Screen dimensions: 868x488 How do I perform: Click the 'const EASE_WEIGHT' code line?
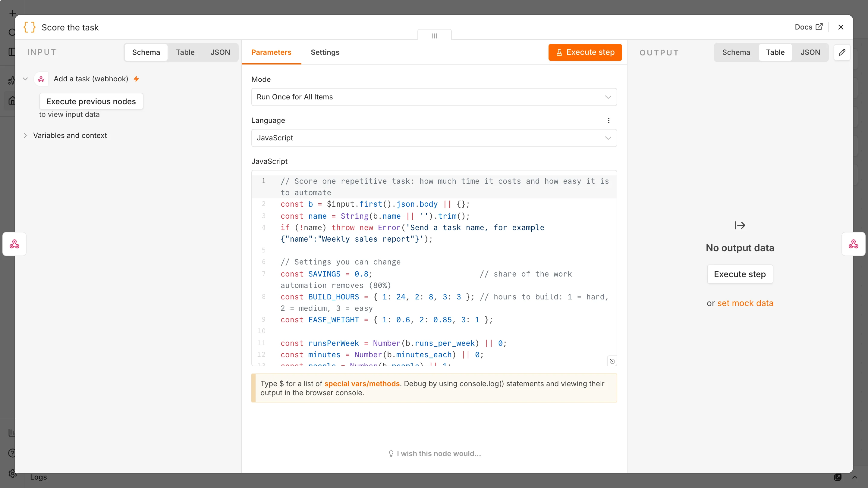click(386, 320)
